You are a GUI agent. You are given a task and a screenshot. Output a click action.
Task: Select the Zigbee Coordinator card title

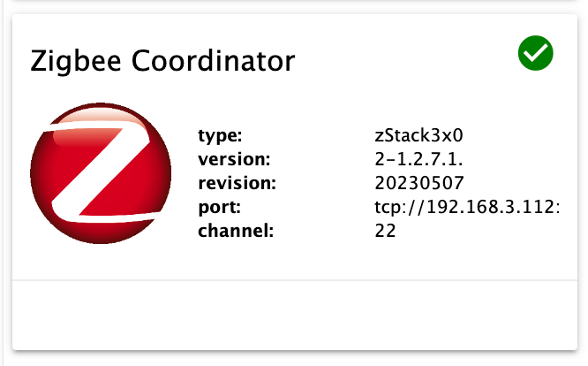pos(162,61)
